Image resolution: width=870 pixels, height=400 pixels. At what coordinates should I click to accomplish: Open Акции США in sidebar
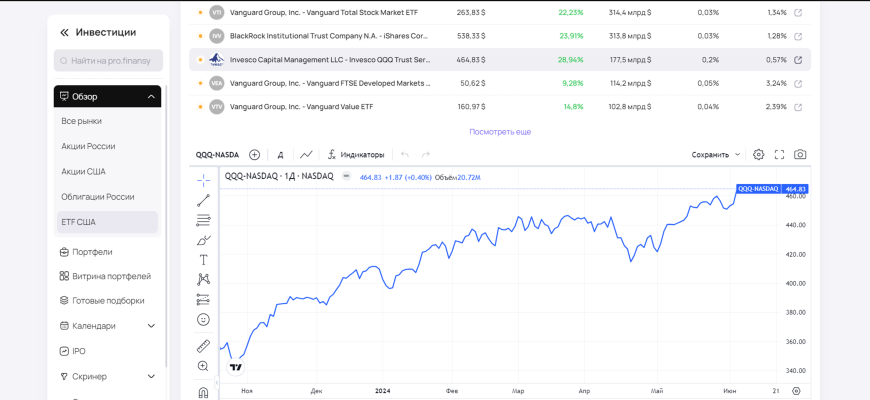(83, 172)
